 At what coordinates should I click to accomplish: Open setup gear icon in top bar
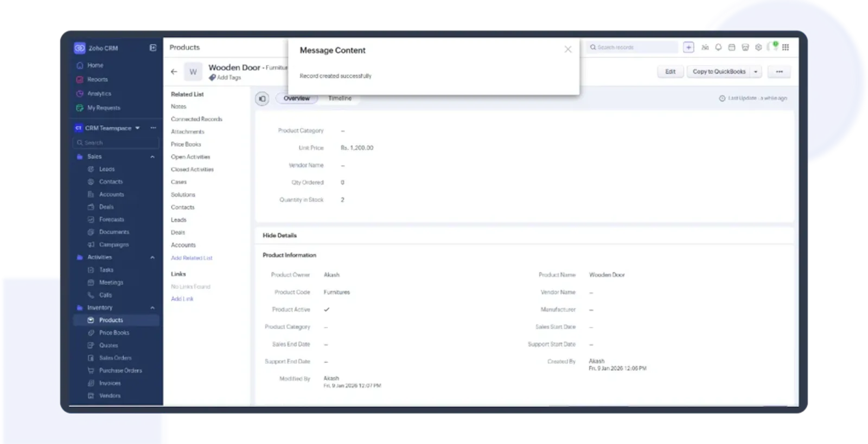click(x=758, y=47)
